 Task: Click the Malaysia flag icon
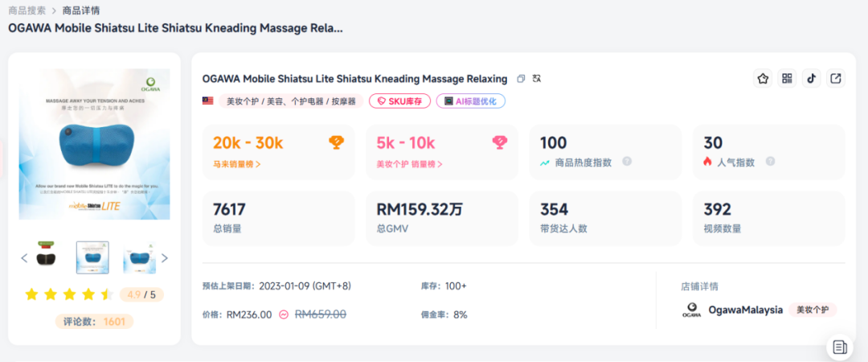pos(208,101)
